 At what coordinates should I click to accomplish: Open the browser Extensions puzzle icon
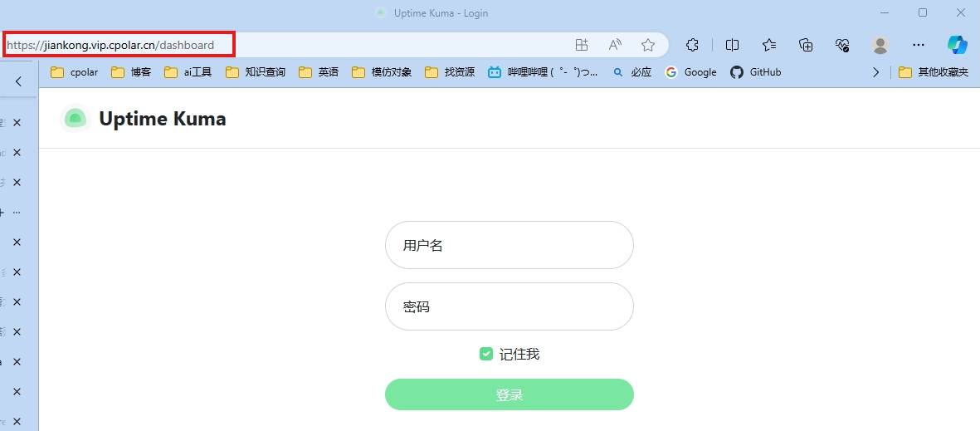693,45
